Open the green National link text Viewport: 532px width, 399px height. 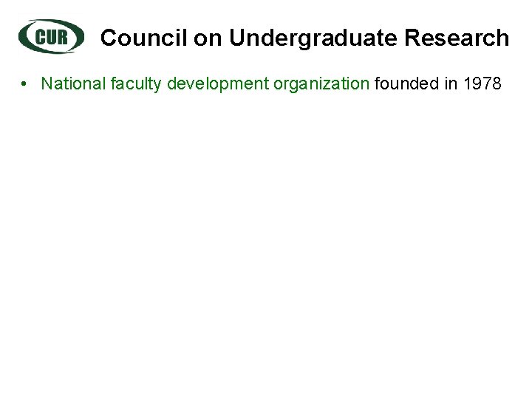click(73, 83)
